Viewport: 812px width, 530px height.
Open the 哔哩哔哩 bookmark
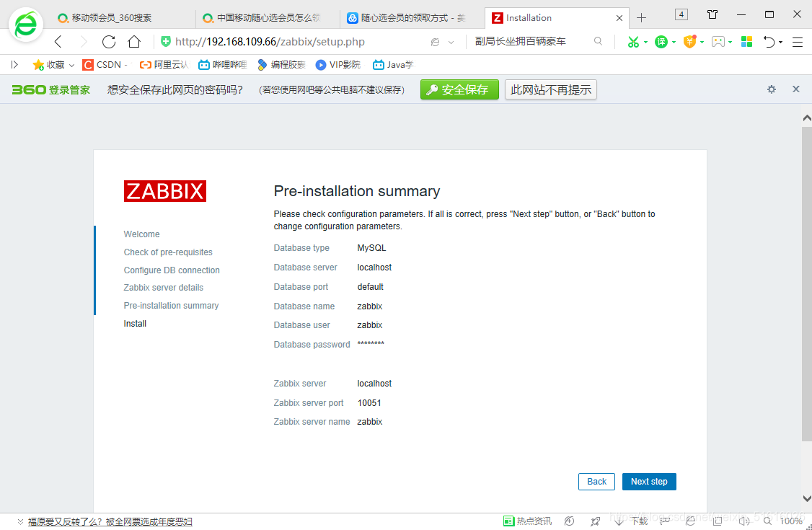[223, 65]
